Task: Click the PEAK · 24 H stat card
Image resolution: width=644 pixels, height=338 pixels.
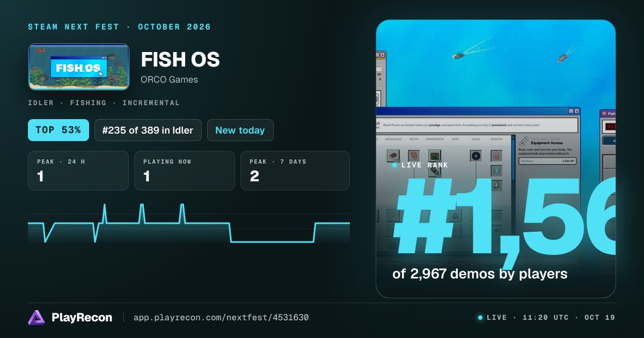Action: pyautogui.click(x=78, y=171)
